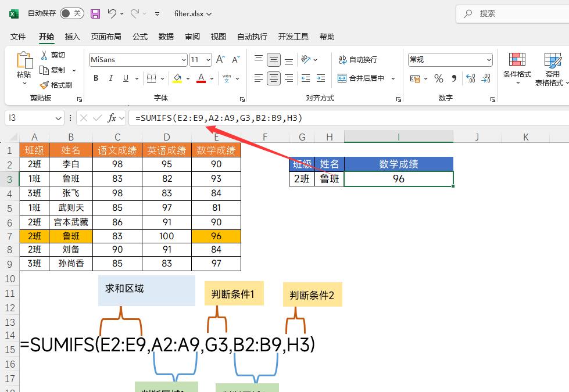The height and width of the screenshot is (392, 569).
Task: Expand the Name Box dropdown
Action: (58, 118)
